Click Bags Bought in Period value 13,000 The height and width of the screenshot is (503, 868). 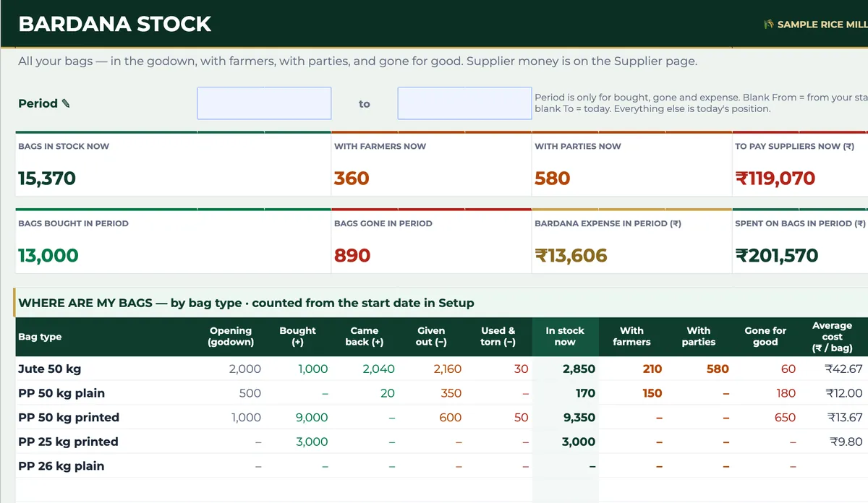pyautogui.click(x=48, y=256)
